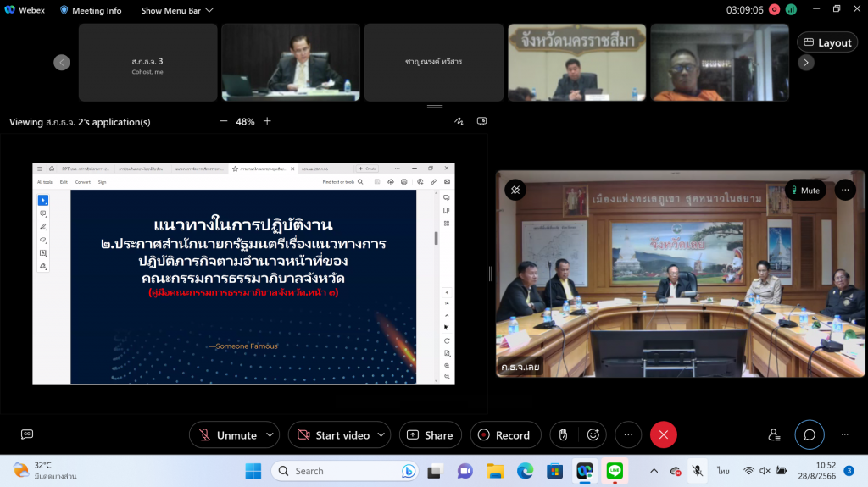The height and width of the screenshot is (487, 868).
Task: Expand the Unmute audio options arrow
Action: click(x=270, y=434)
